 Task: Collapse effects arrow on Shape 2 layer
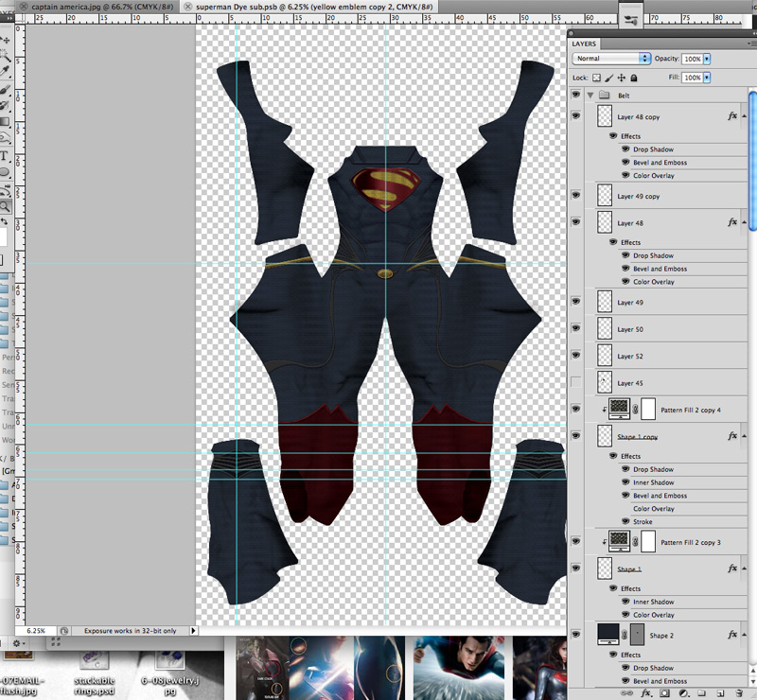744,635
